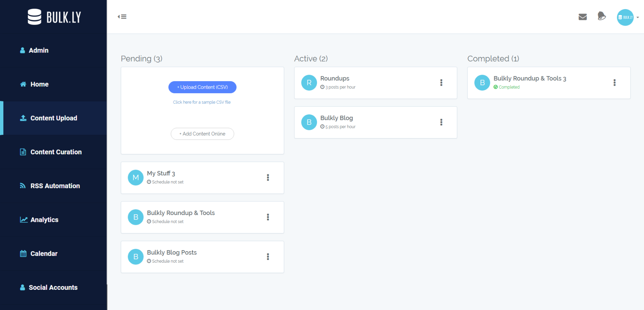Open options menu for Bulkly Roundup & Tools 3
The image size is (644, 310).
point(614,83)
